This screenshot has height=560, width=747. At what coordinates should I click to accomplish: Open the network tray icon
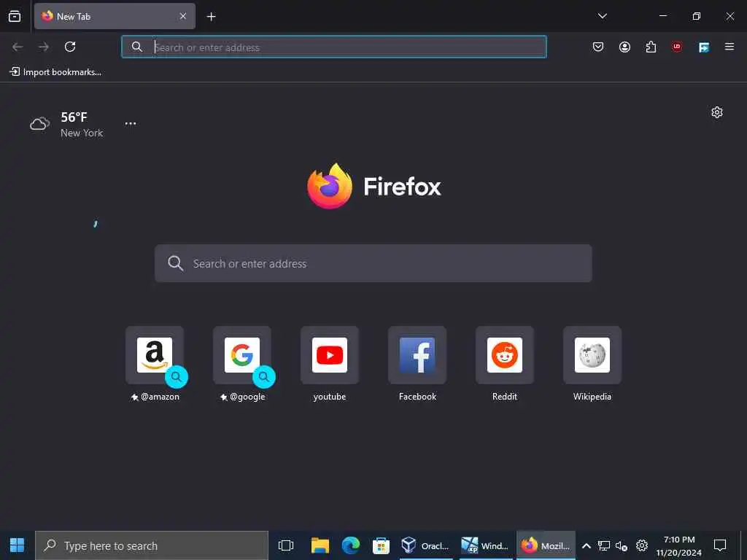click(604, 545)
